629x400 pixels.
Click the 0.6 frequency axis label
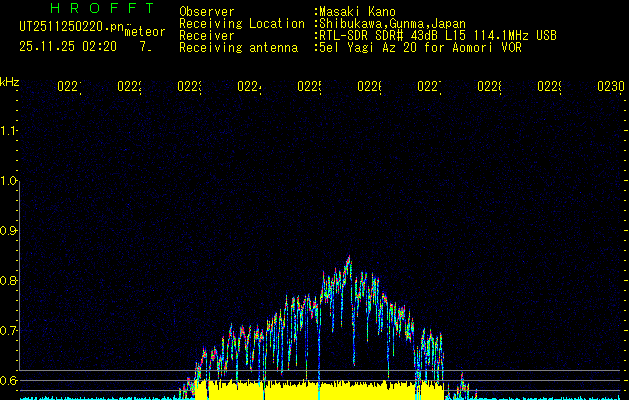(9, 381)
